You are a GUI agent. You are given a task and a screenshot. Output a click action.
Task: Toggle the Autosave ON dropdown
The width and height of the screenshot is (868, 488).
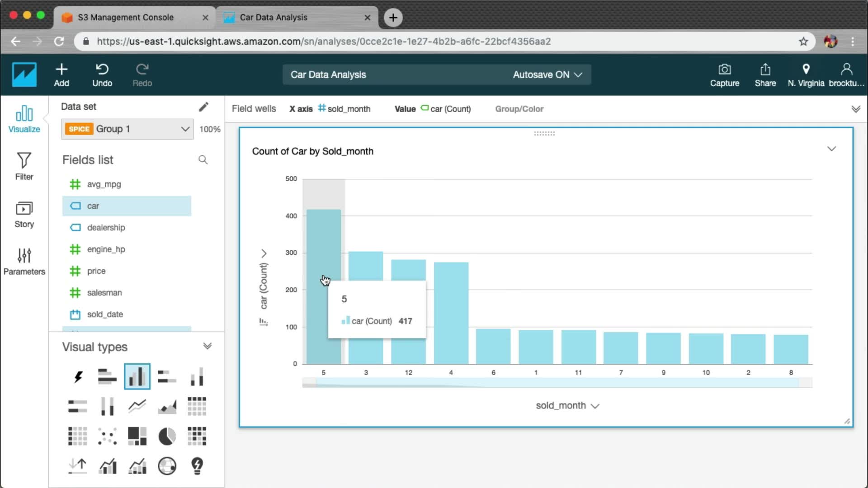(x=547, y=75)
